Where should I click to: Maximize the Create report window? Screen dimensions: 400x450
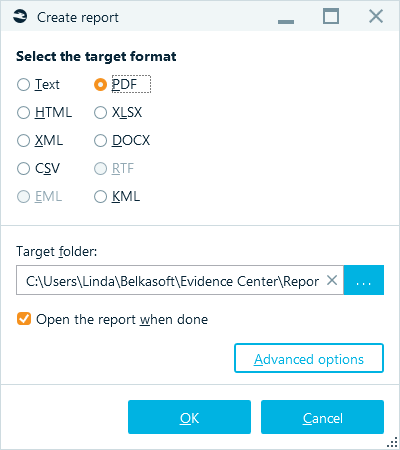click(331, 16)
